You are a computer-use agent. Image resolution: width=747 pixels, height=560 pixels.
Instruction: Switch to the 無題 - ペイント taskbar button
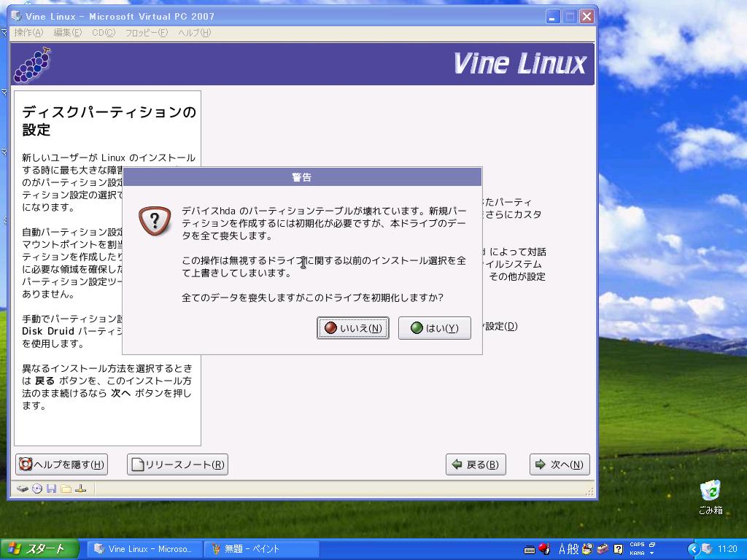pos(260,549)
